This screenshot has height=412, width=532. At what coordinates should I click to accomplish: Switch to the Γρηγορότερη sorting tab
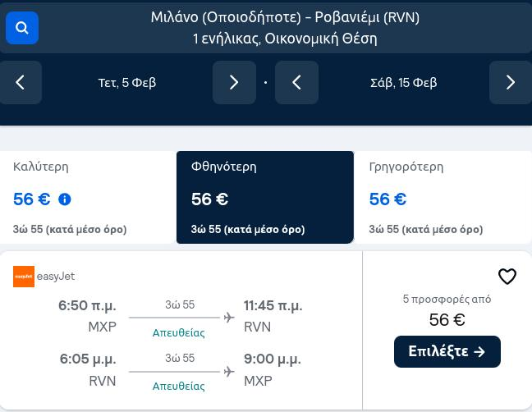[x=443, y=197]
